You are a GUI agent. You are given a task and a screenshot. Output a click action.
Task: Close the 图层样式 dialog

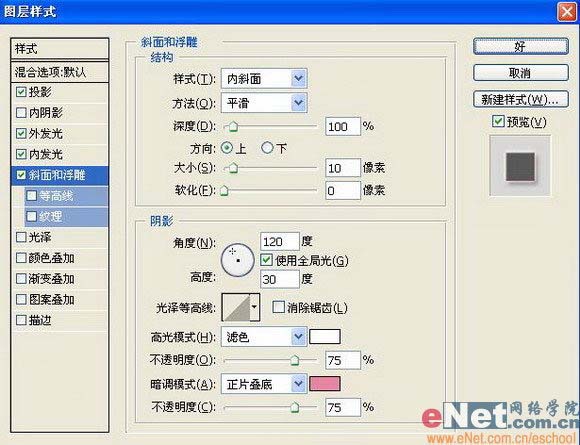coord(567,12)
